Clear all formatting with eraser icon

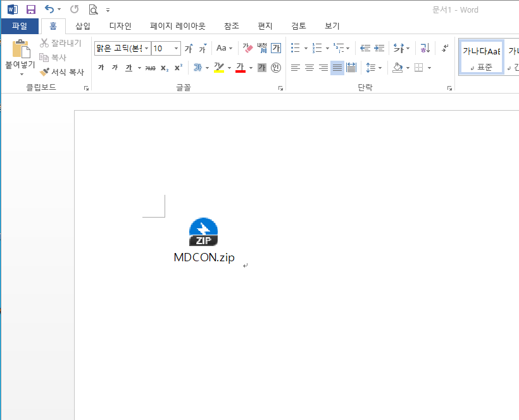coord(247,48)
